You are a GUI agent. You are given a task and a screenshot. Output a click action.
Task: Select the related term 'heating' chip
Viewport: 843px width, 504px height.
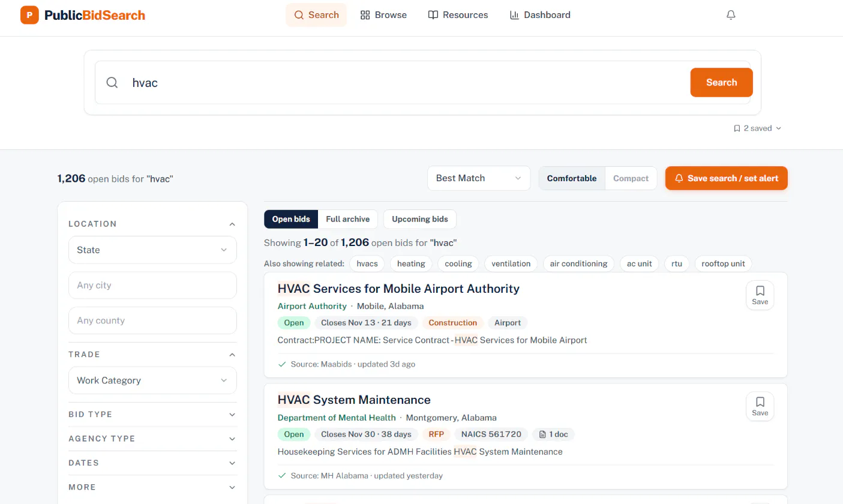click(411, 263)
